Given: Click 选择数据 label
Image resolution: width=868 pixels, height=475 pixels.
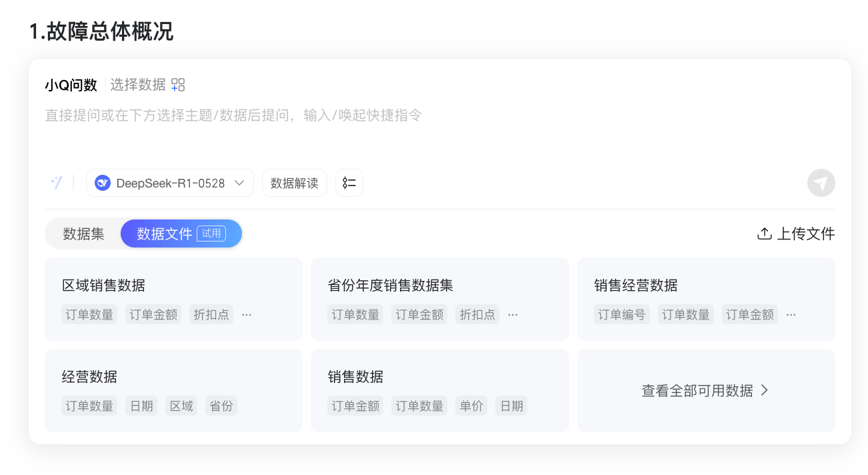Looking at the screenshot, I should coord(138,85).
